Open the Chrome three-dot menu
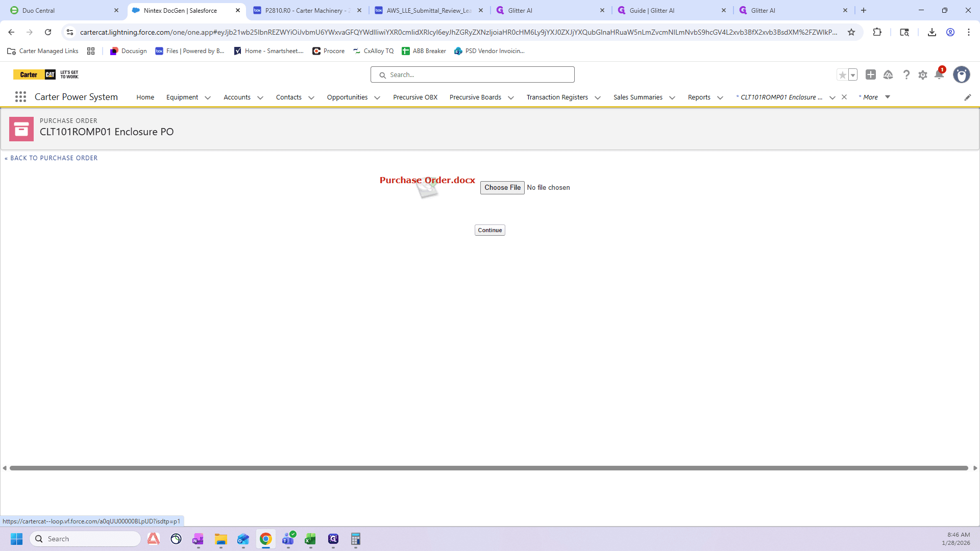980x551 pixels. (x=969, y=32)
